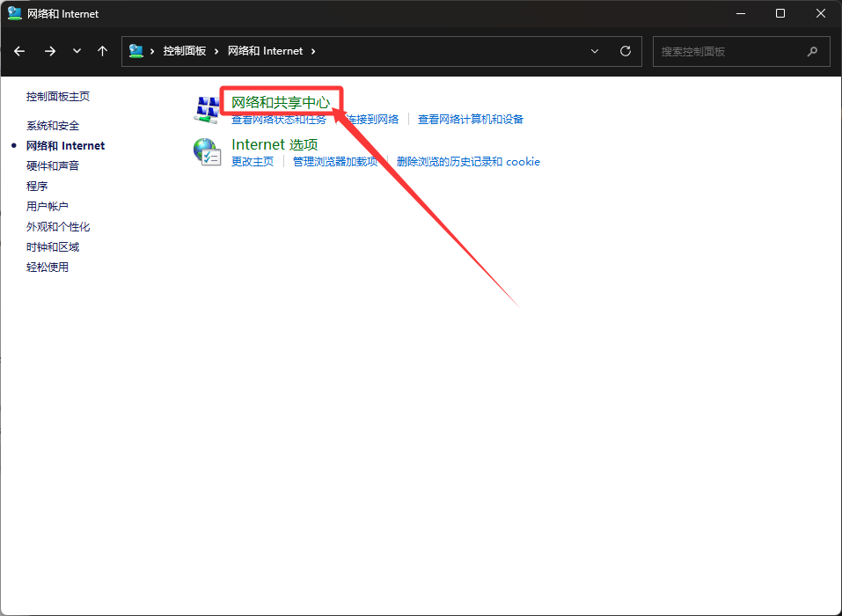Click the forward arrow navigation button
This screenshot has height=616, width=842.
[x=50, y=51]
